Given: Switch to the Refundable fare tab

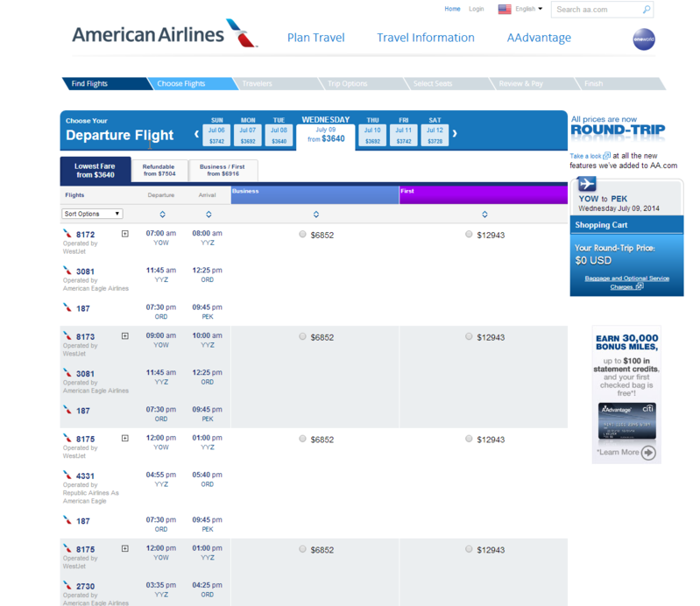Looking at the screenshot, I should click(159, 170).
